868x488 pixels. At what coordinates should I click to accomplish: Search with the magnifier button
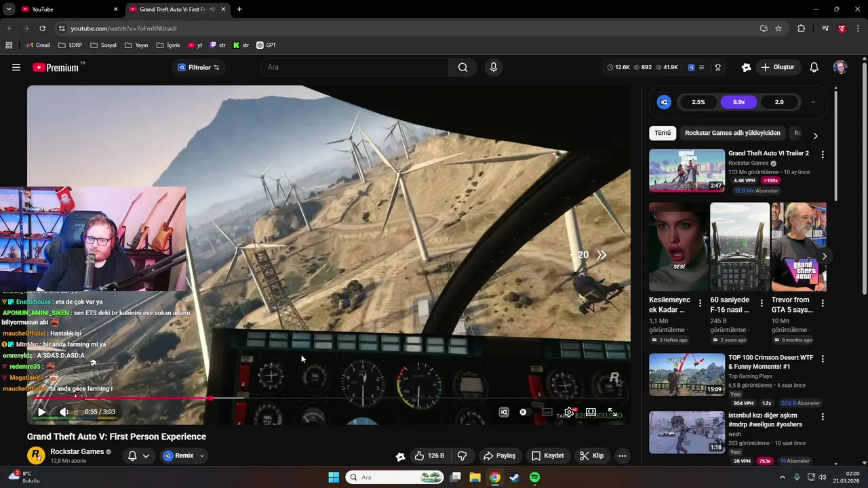(x=462, y=67)
